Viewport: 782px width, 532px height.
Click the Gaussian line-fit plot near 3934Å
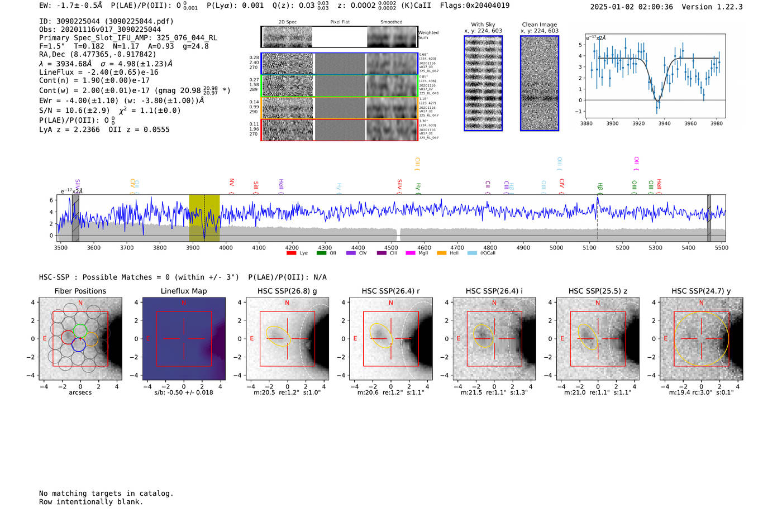[655, 76]
